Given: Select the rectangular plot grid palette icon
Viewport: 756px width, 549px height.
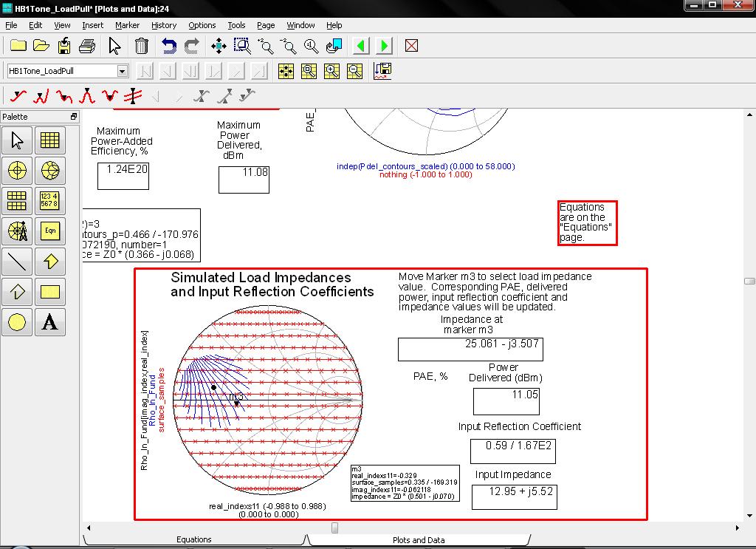Looking at the screenshot, I should 49,140.
